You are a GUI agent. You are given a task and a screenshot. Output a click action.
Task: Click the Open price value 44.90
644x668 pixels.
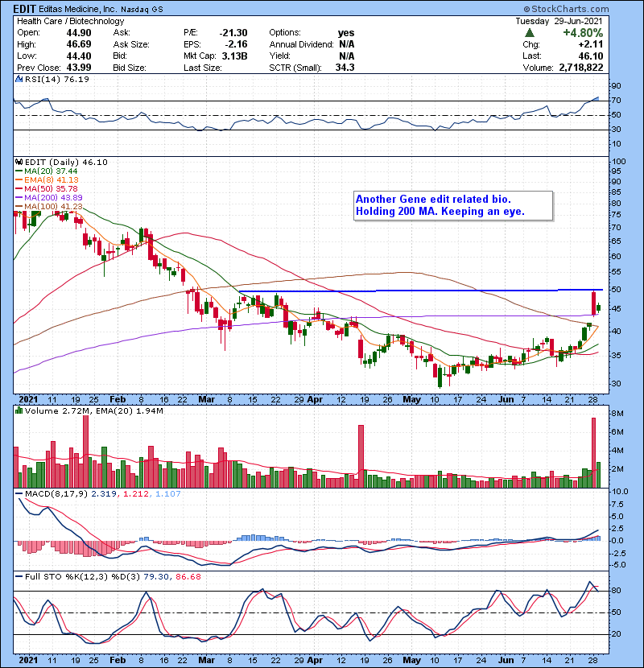pos(79,33)
